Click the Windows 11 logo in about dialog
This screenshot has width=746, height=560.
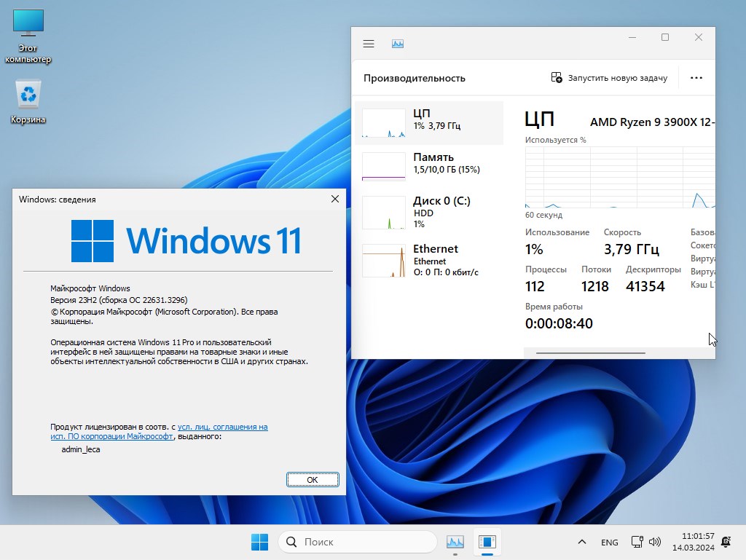pos(186,240)
